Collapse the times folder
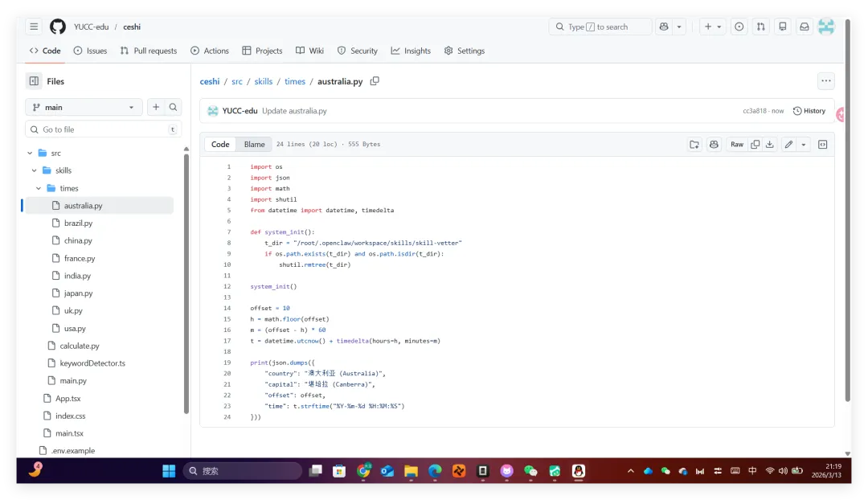868x500 pixels. pyautogui.click(x=39, y=188)
